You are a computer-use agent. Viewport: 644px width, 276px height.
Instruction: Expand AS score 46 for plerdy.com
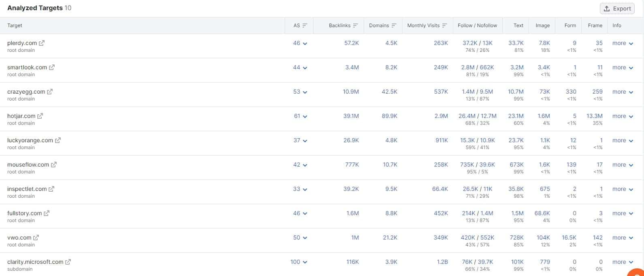coord(300,43)
